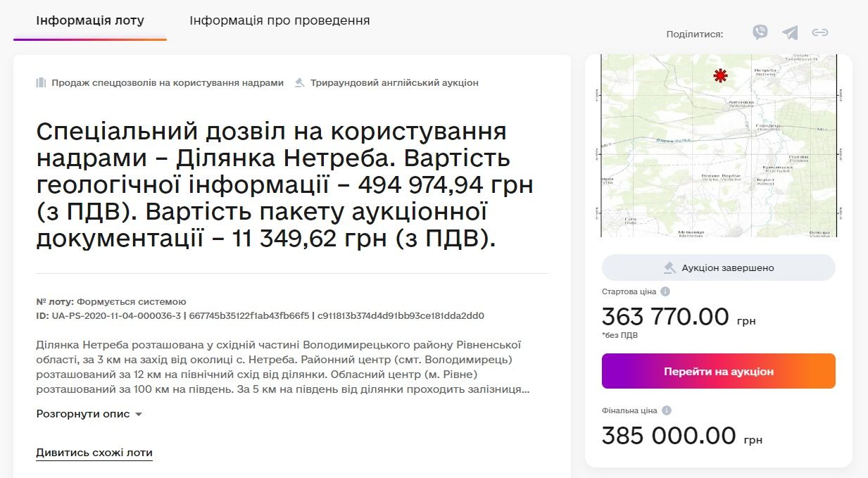Click gavel icon before Трираундовий англійський аукціон

(x=298, y=82)
